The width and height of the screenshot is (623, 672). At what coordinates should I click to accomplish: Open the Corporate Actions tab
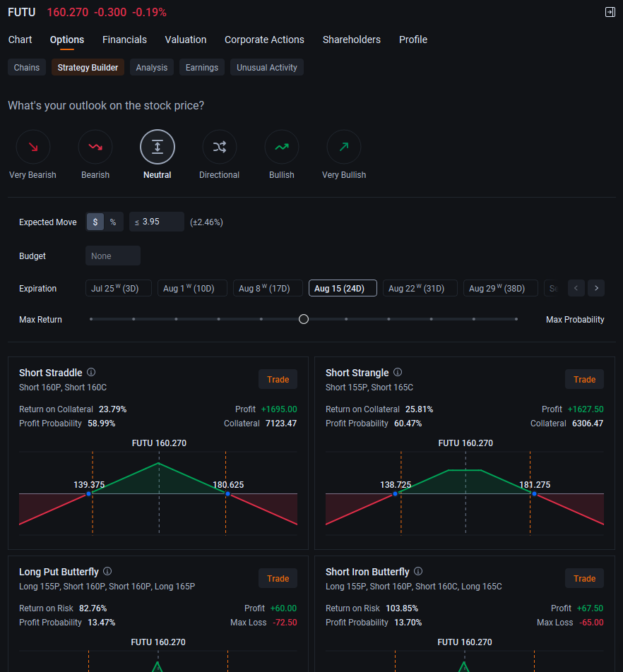coord(265,40)
